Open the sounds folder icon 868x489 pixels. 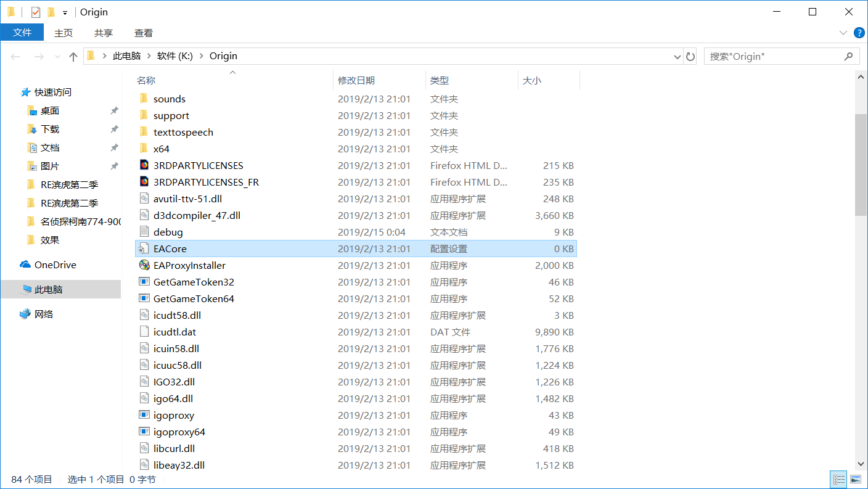click(144, 99)
